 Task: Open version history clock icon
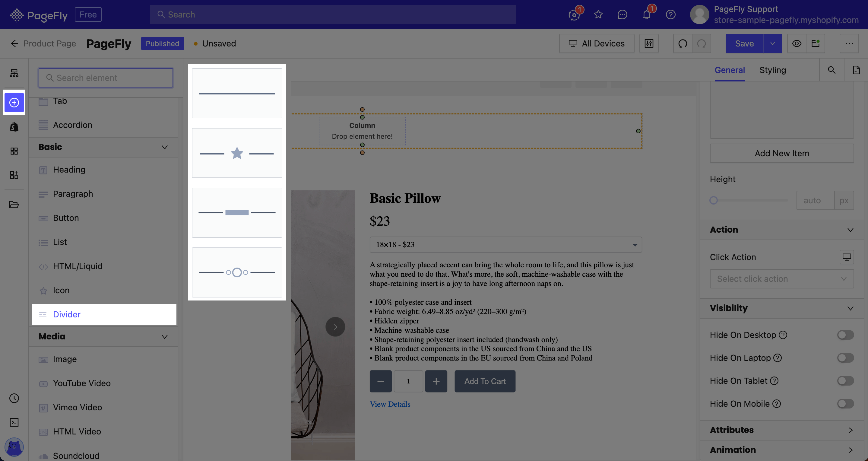[x=14, y=398]
